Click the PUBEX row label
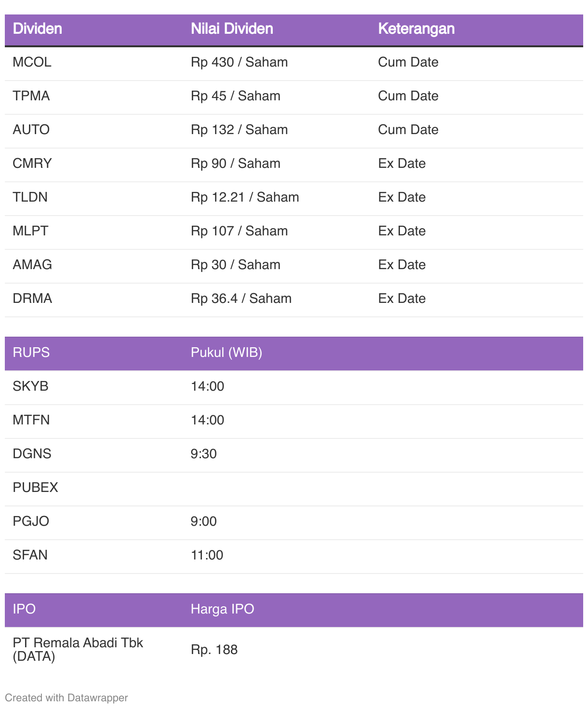Screen dimensions: 588x709 pyautogui.click(x=35, y=488)
